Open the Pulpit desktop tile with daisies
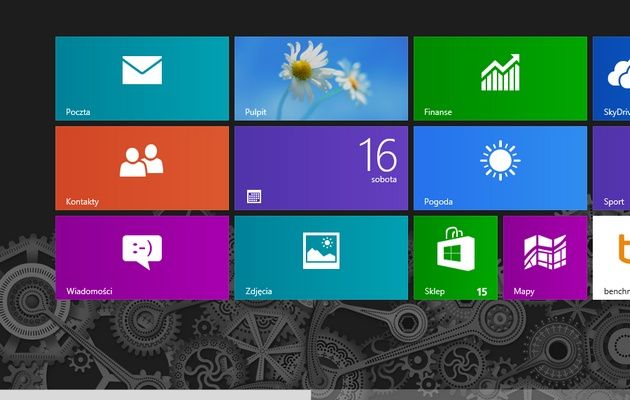Viewport: 630px width, 400px height. click(321, 78)
